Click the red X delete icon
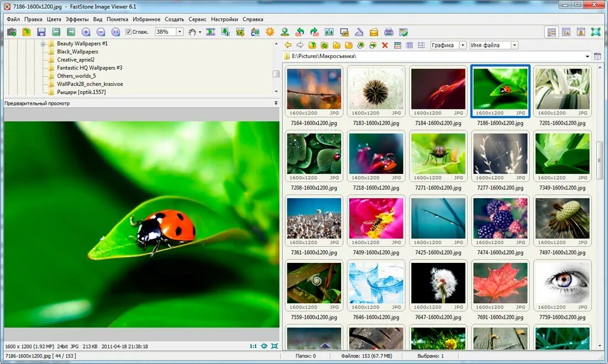Screen dimensions: 608x364 (x=385, y=45)
